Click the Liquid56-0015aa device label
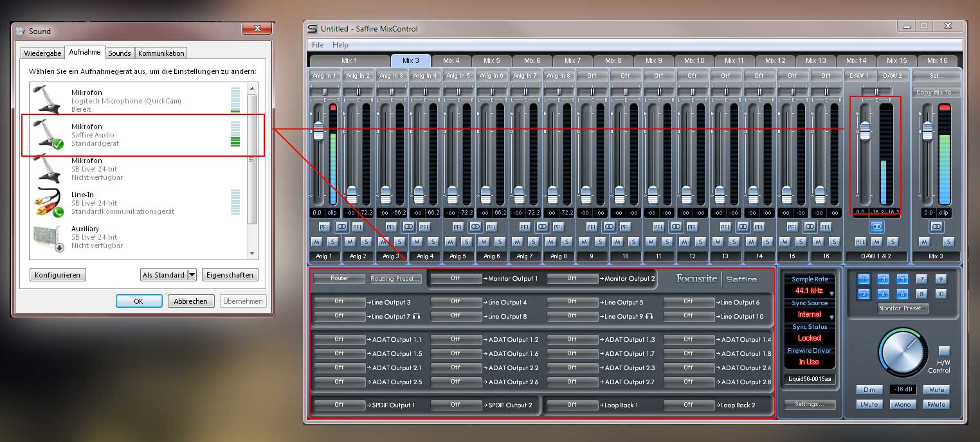The width and height of the screenshot is (980, 442). point(810,379)
